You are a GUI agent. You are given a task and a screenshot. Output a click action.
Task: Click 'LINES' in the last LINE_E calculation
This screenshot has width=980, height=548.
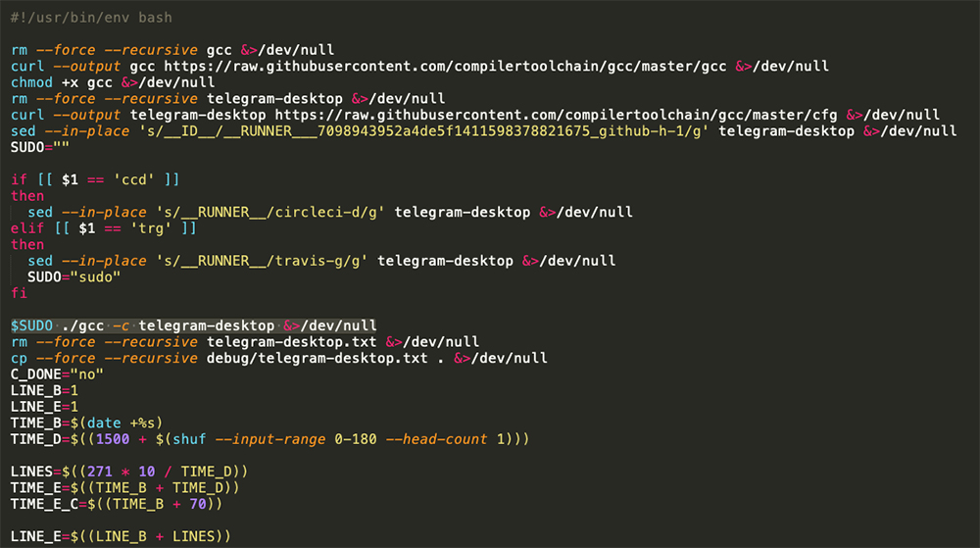tap(193, 537)
